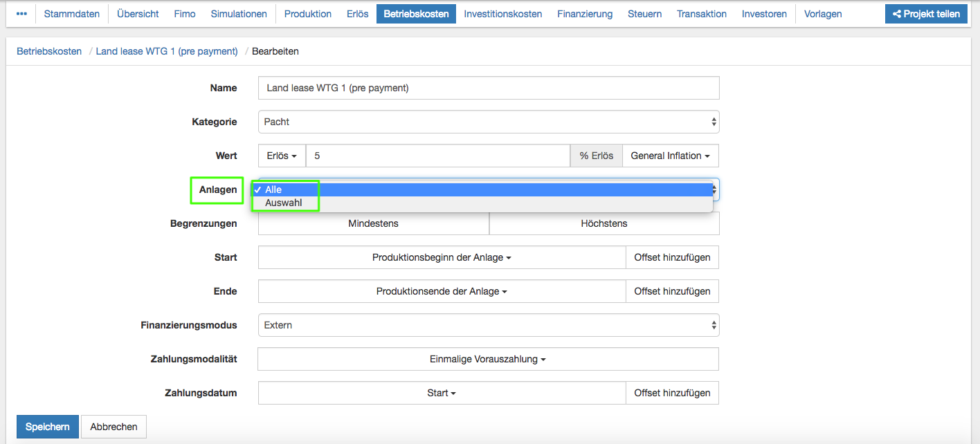This screenshot has height=444, width=980.
Task: Open the Kategorie dropdown showing Pacht
Action: (x=488, y=122)
